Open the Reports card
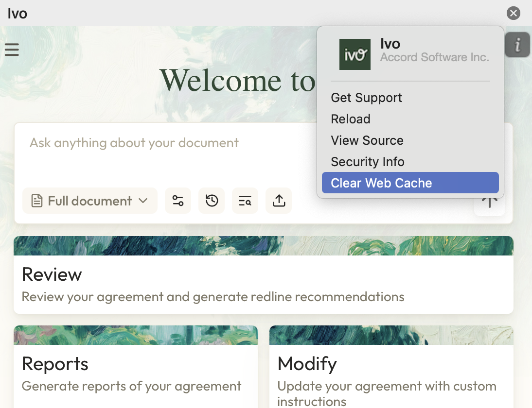Screen dimensions: 532x408 [x=135, y=367]
